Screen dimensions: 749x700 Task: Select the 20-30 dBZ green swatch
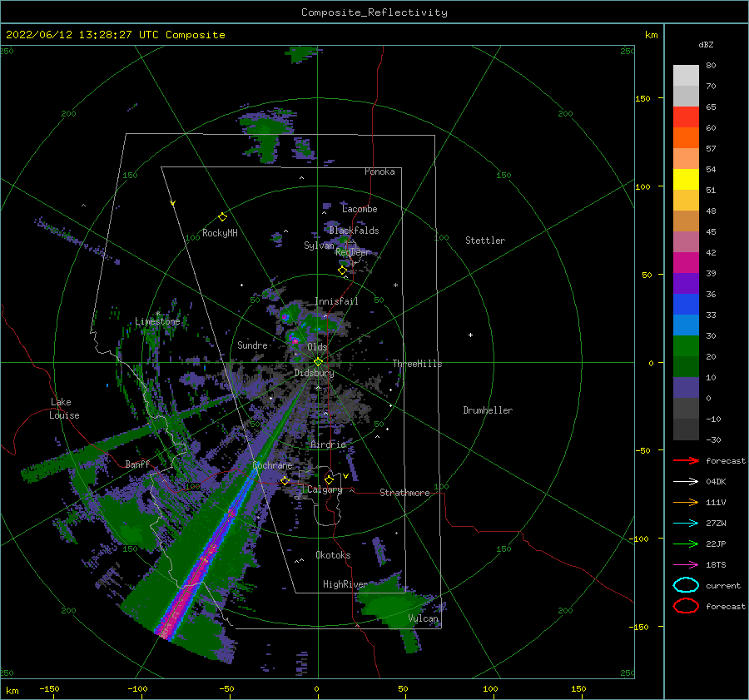tap(686, 346)
